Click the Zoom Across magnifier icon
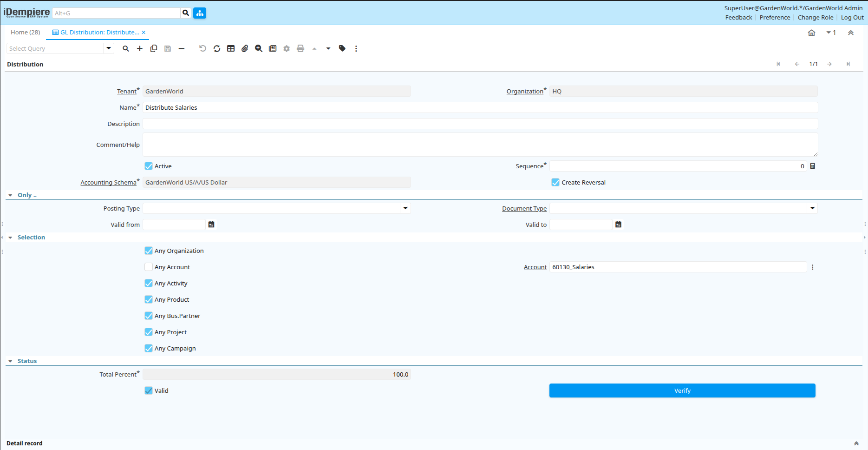Viewport: 868px width, 450px height. tap(259, 49)
